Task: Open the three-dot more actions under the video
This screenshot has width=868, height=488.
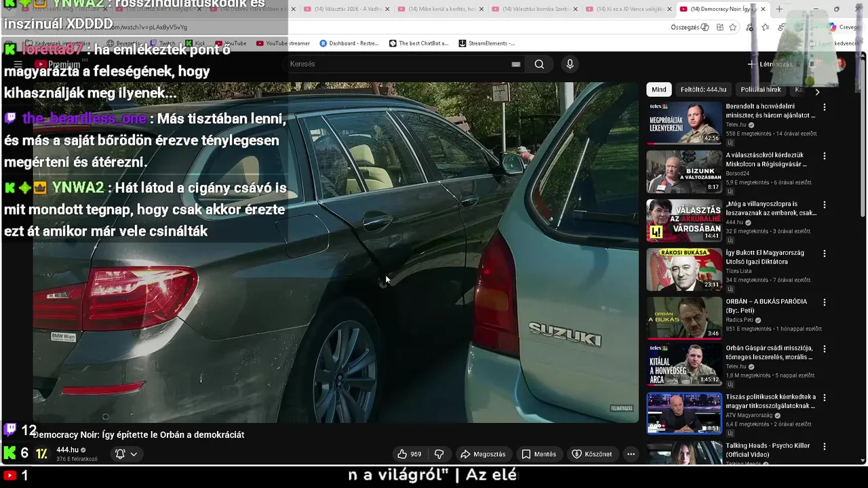Action: [631, 454]
